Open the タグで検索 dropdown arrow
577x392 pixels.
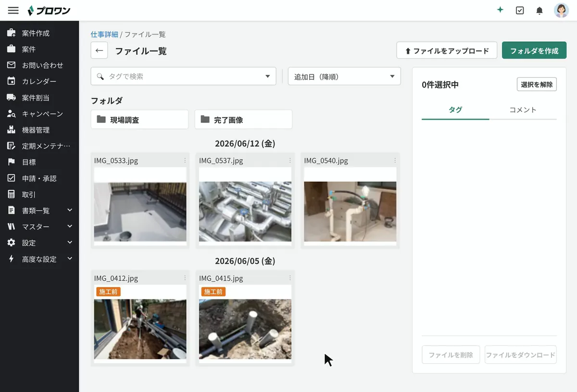pos(268,76)
